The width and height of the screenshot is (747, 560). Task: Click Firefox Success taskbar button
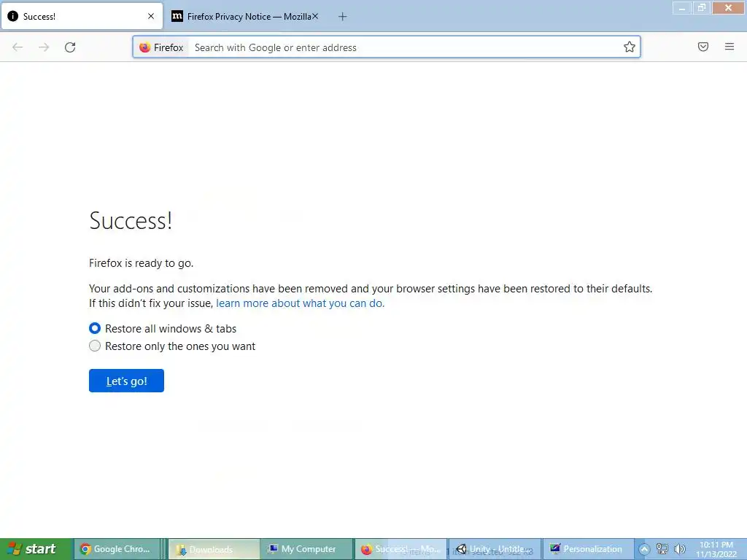pos(400,549)
